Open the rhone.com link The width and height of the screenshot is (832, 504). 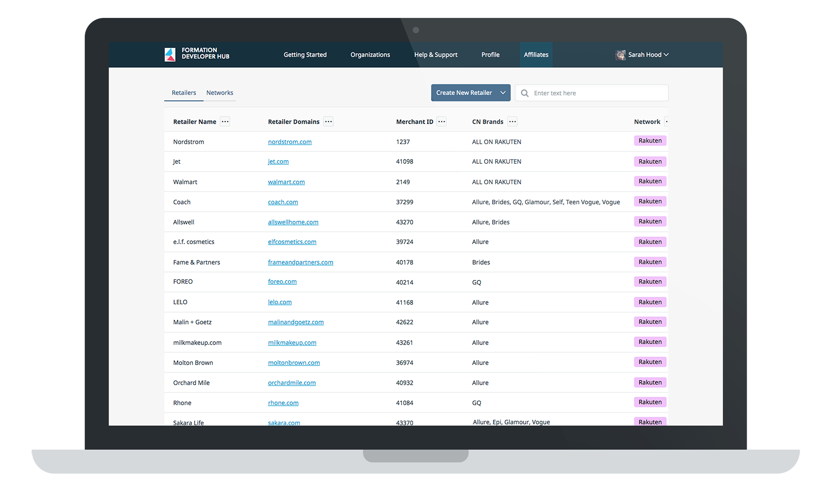pyautogui.click(x=283, y=403)
